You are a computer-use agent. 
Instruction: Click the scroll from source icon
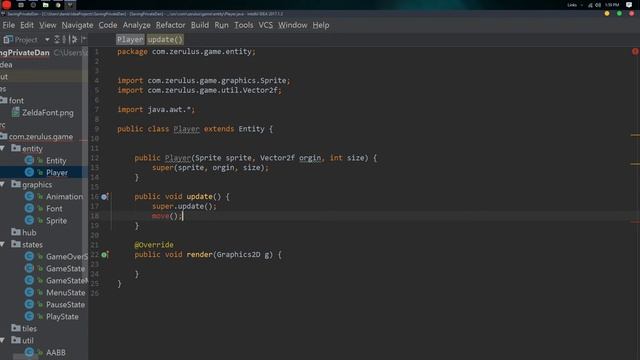(57, 40)
